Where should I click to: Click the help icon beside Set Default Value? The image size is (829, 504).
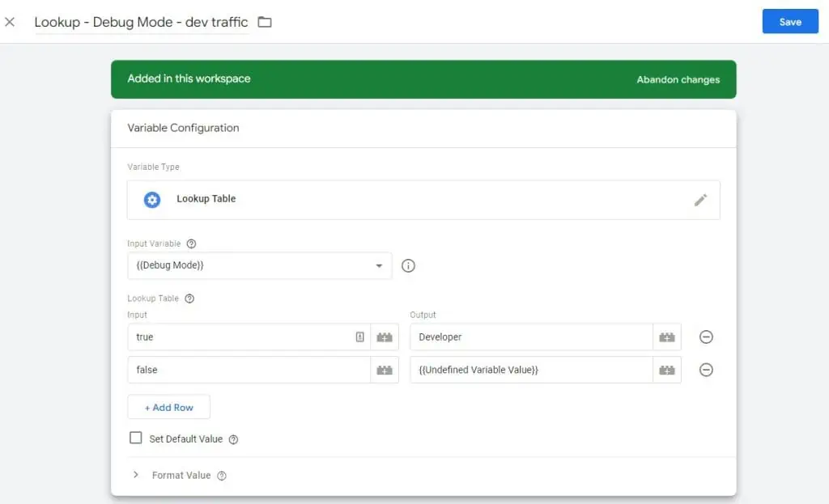click(234, 437)
